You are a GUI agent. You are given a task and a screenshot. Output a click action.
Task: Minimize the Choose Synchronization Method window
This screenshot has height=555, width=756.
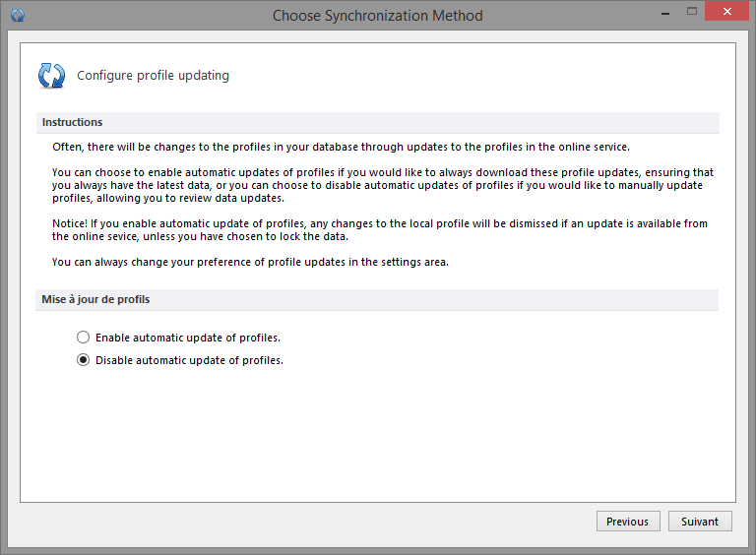click(665, 12)
